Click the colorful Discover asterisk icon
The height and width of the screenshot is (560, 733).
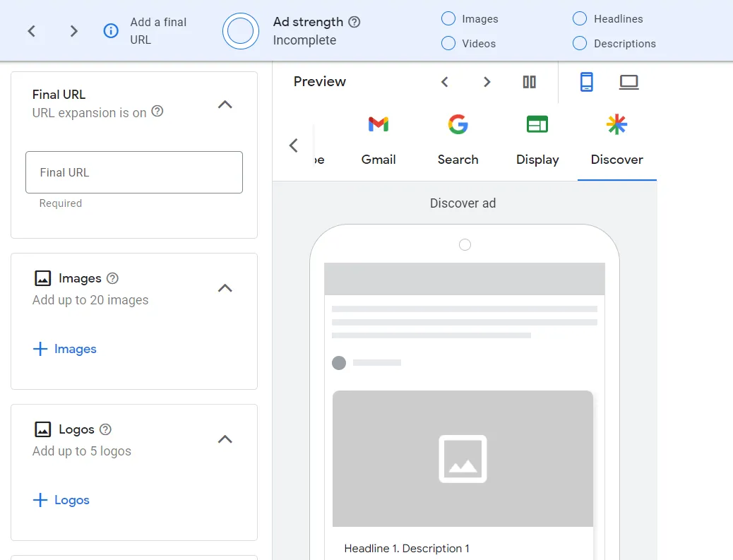(x=616, y=124)
